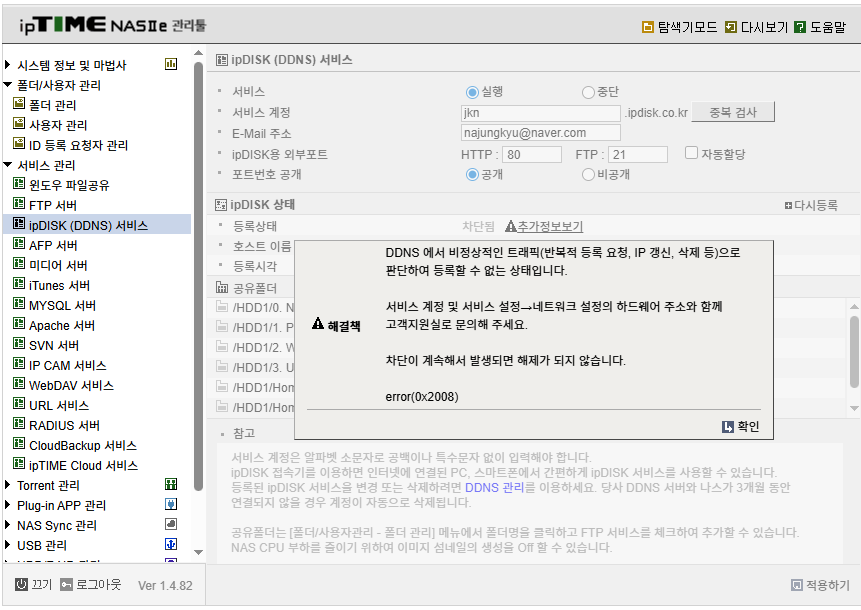Click the 로그아웃 logout icon
The image size is (861, 610).
[x=66, y=584]
